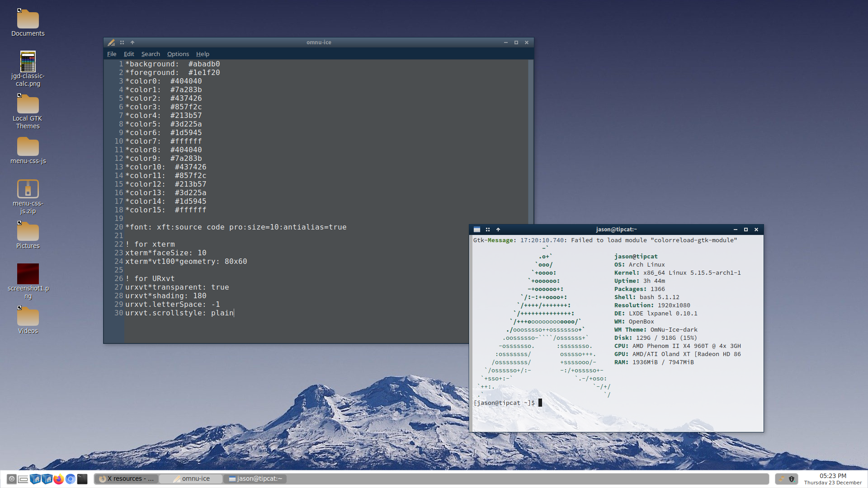Viewport: 868px width, 488px height.
Task: Click the 'OS: Arch Linux' terminal line
Action: click(639, 265)
